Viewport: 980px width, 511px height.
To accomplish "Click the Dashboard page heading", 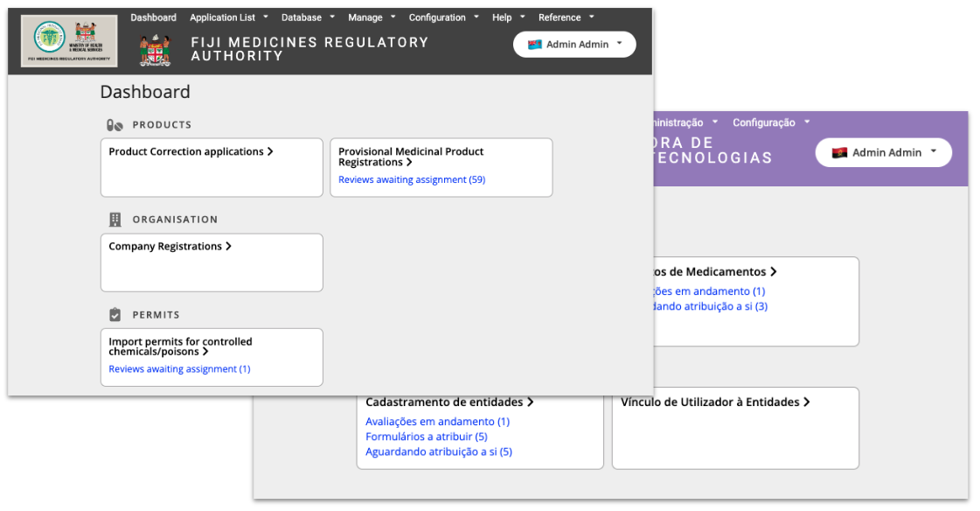I will [145, 92].
